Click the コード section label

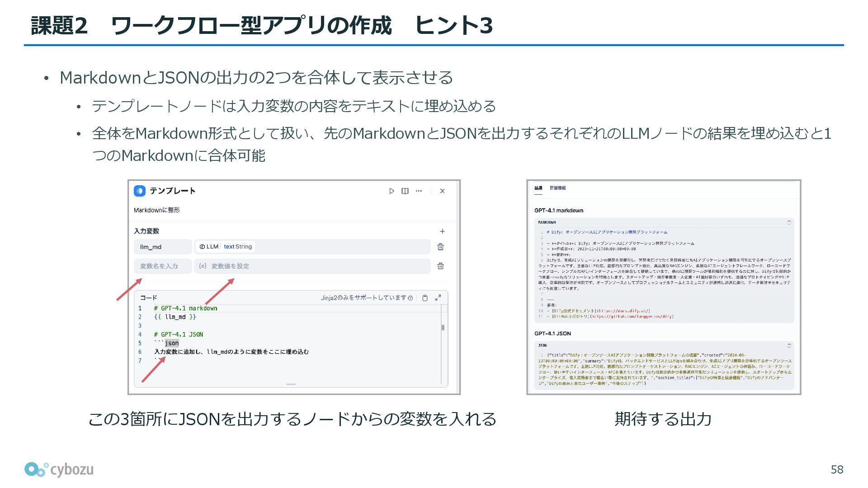pyautogui.click(x=148, y=298)
